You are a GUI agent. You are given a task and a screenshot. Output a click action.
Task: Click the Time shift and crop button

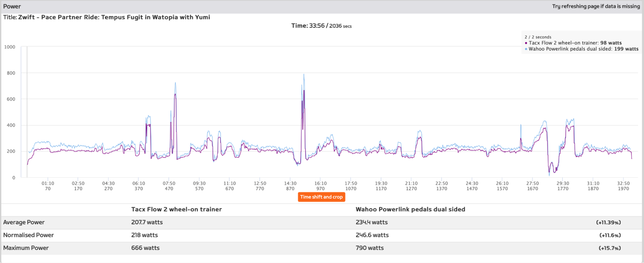click(321, 197)
